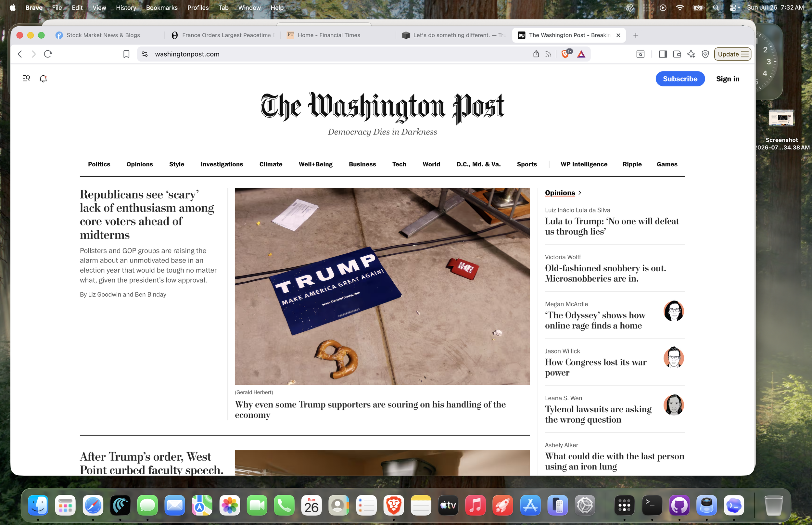Open the Photos app in the Dock
The height and width of the screenshot is (525, 812).
(x=229, y=505)
